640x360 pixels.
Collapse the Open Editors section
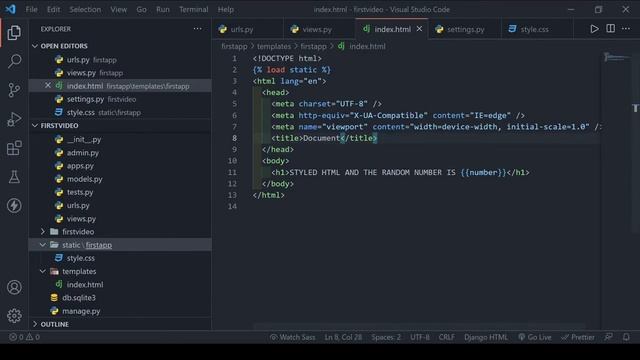pyautogui.click(x=120, y=46)
